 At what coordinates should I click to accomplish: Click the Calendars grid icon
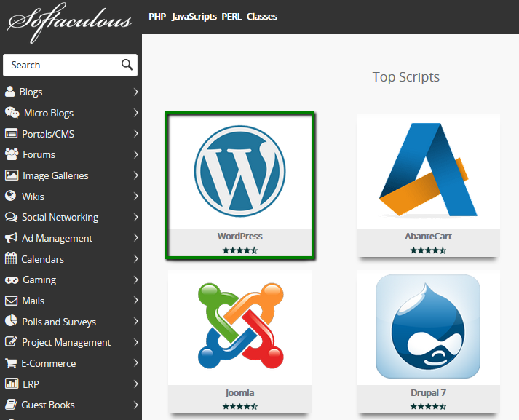click(x=11, y=258)
